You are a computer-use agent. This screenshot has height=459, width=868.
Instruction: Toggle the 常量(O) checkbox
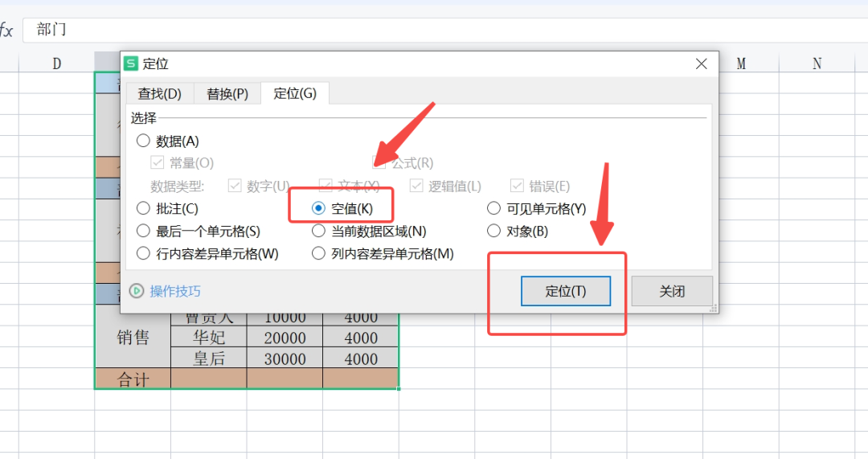pyautogui.click(x=158, y=163)
